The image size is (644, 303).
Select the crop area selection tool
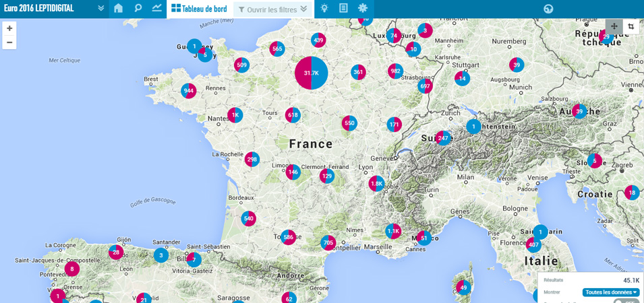[x=631, y=27]
